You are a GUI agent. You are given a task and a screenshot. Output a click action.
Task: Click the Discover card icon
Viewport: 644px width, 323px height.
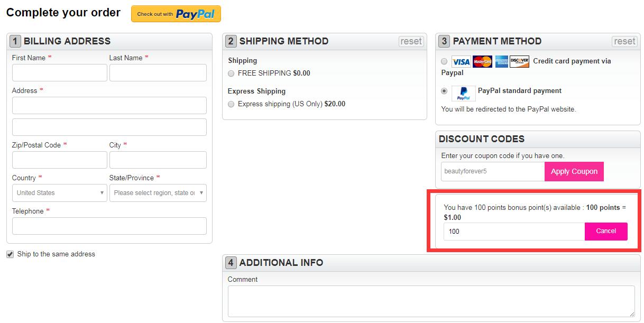[x=519, y=62]
